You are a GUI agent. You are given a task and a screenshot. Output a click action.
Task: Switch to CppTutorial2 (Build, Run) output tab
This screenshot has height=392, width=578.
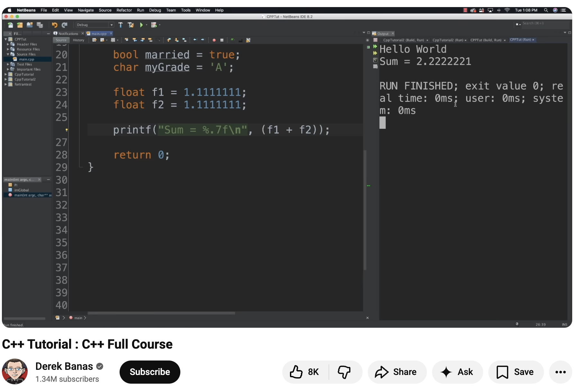[403, 40]
